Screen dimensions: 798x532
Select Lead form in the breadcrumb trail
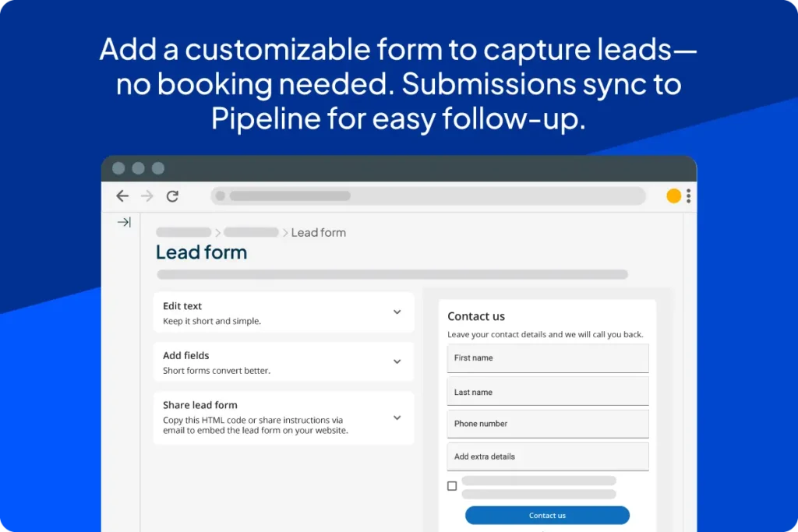coord(317,232)
